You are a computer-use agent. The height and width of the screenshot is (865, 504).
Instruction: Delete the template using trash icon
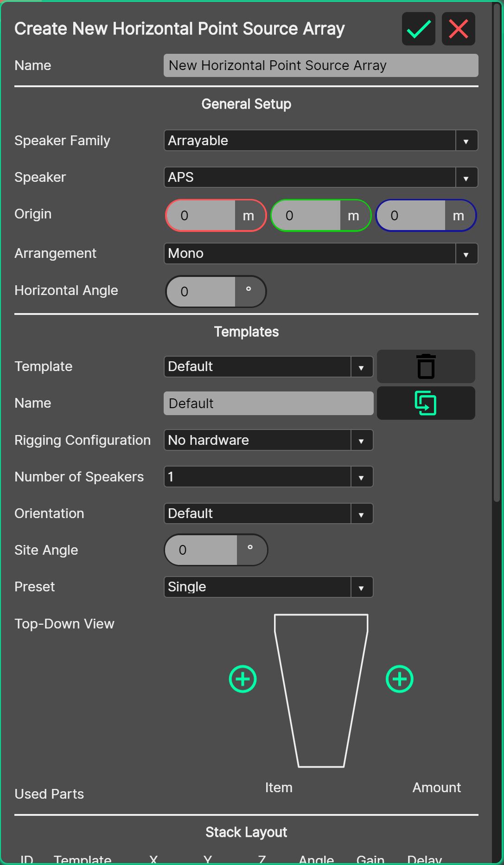[x=426, y=366]
